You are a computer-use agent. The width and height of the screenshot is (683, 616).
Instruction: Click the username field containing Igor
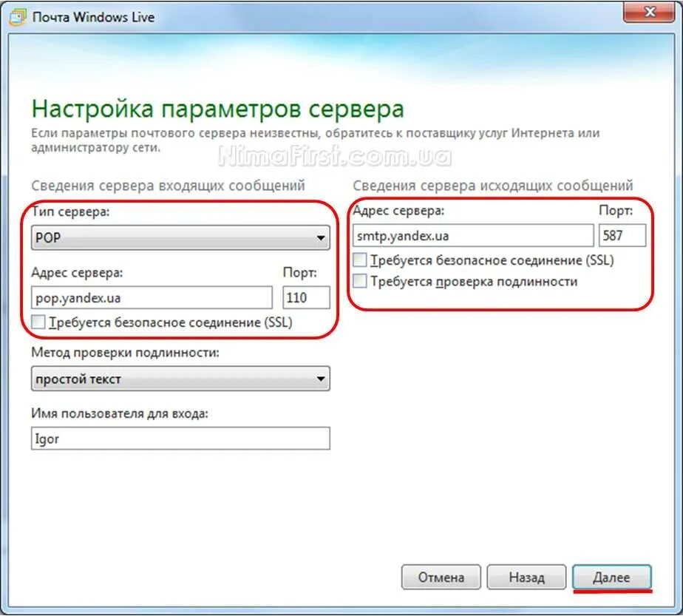[x=180, y=439]
